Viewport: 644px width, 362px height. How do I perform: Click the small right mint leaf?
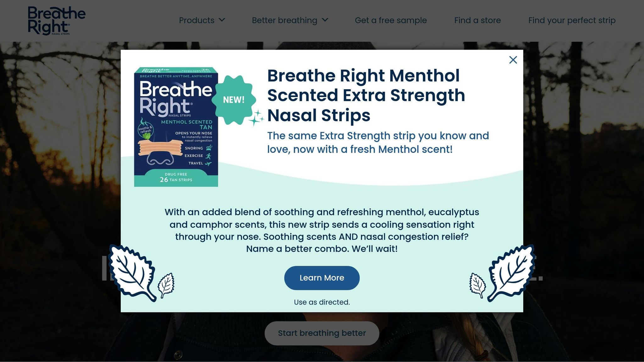coord(477,285)
